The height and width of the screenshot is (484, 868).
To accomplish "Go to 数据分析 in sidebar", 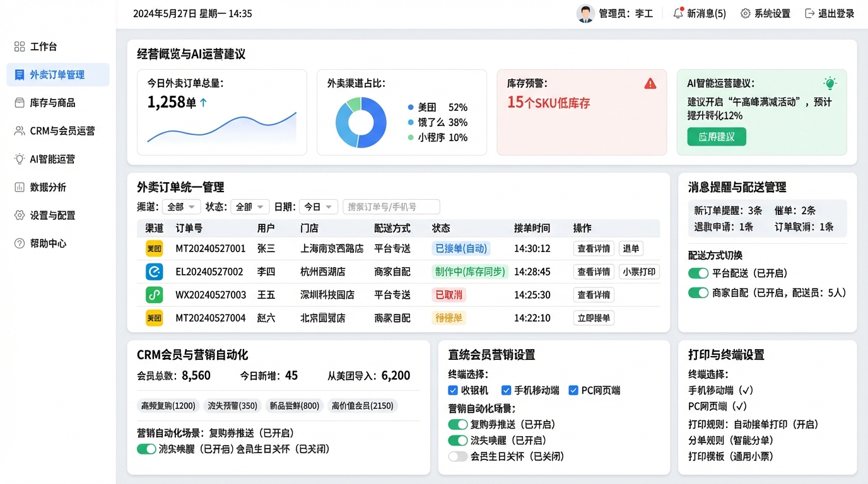I will (48, 187).
